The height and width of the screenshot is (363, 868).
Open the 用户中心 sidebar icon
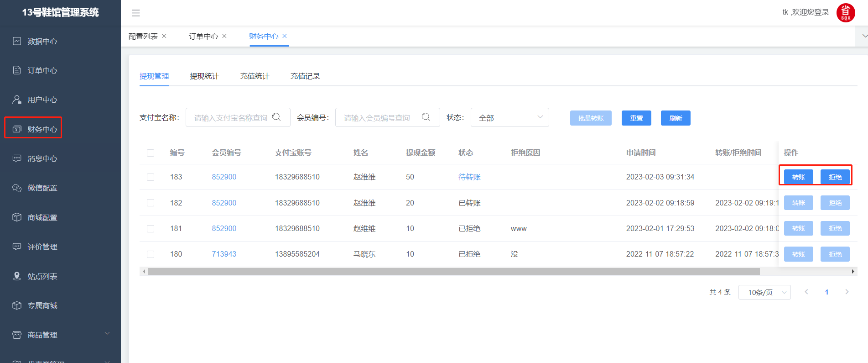[17, 100]
